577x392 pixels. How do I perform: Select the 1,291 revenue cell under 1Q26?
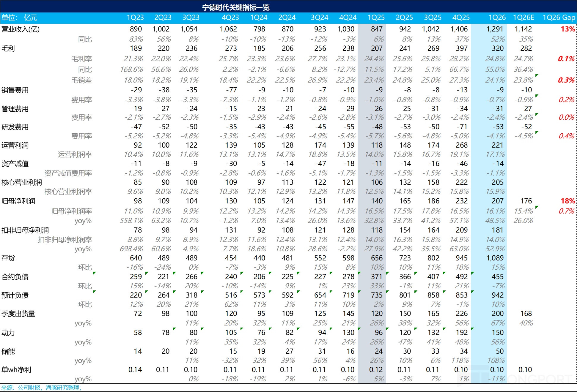(495, 29)
